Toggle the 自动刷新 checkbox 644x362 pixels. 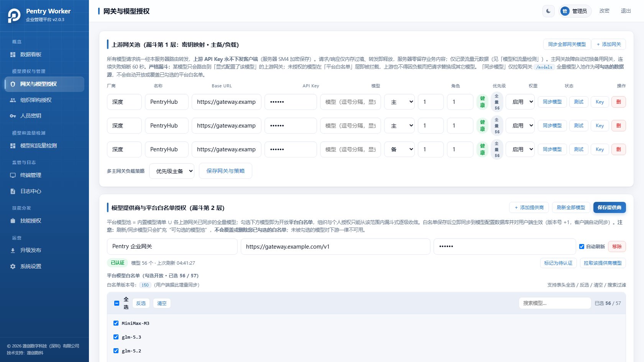582,247
